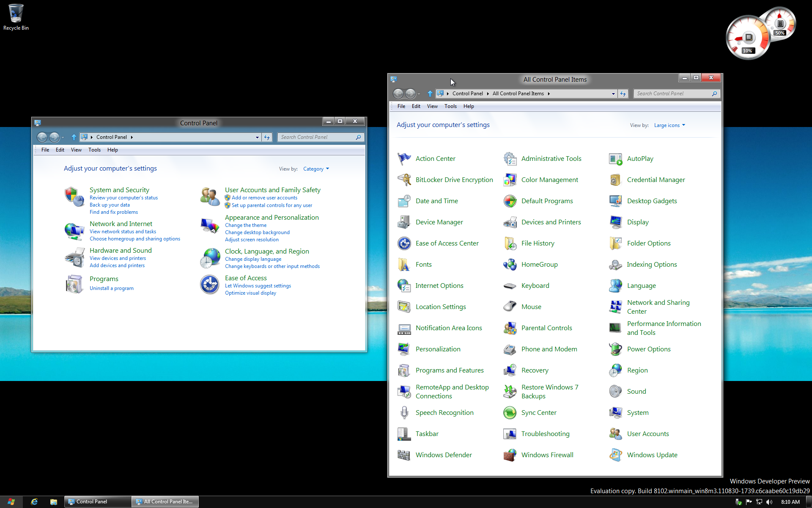Open Devices and Printers icon
The height and width of the screenshot is (508, 812).
510,222
